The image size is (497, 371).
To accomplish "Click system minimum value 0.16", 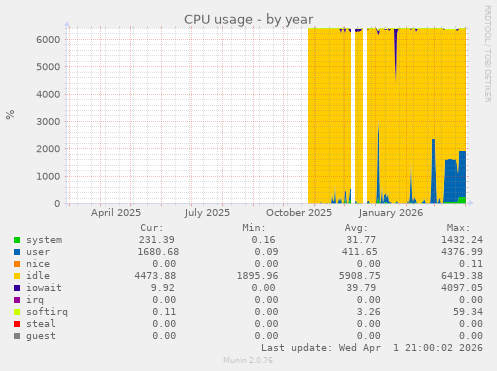I will coord(263,240).
